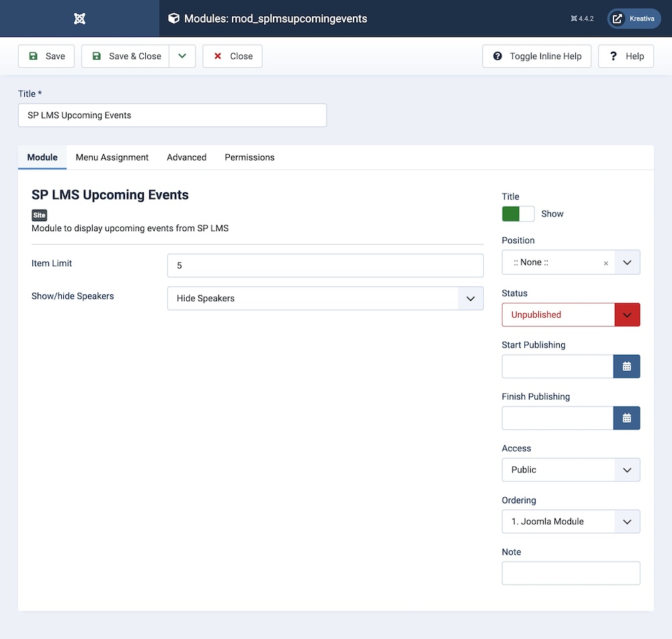
Task: Open the Ordering dropdown
Action: (571, 521)
